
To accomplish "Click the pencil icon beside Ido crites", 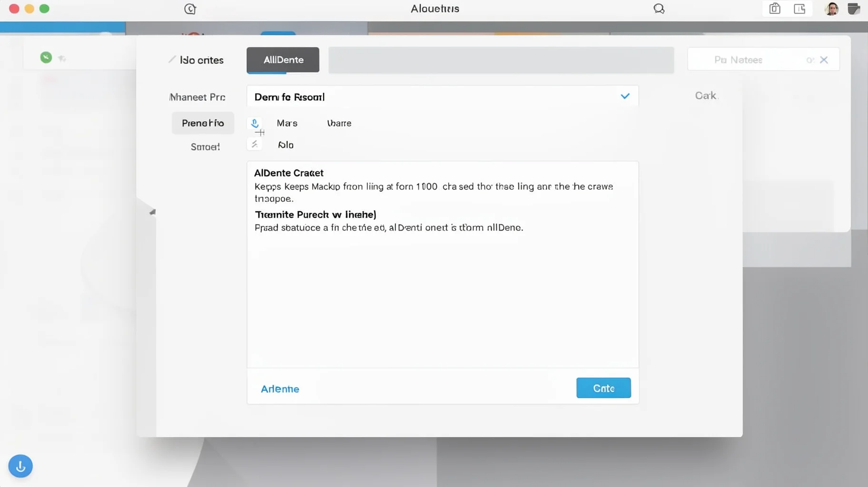I will [x=172, y=59].
